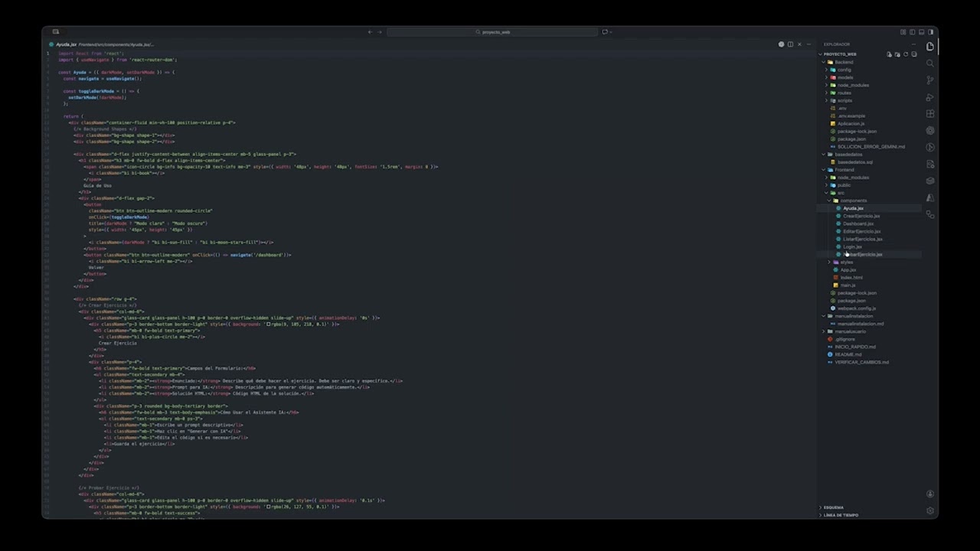980x551 pixels.
Task: Open SOLUCION_ERROR_GEMINI.md file
Action: point(870,146)
